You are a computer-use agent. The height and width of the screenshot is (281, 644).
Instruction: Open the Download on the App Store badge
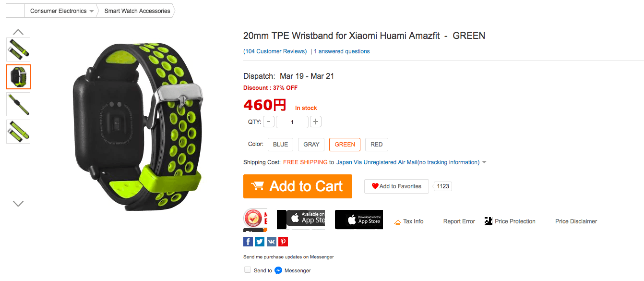point(358,220)
